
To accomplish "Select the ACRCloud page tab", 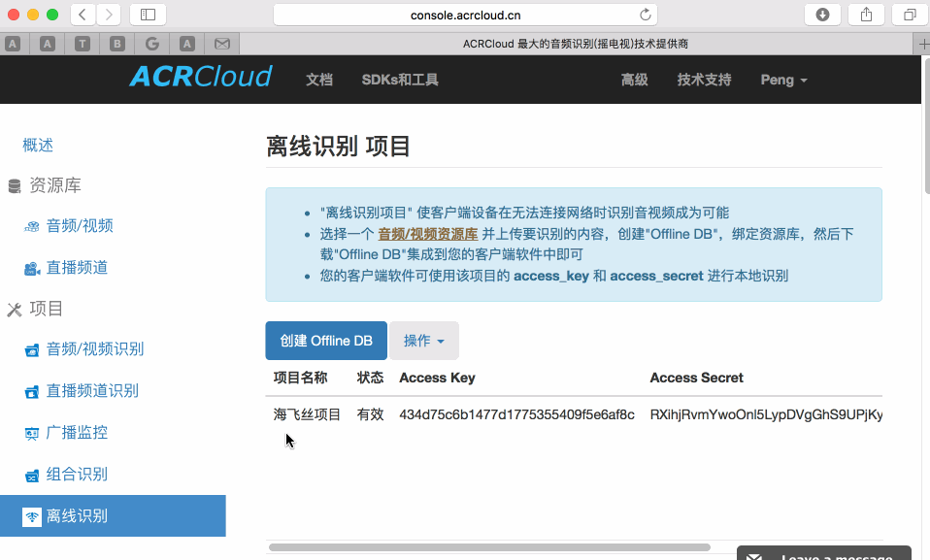I will (x=576, y=44).
